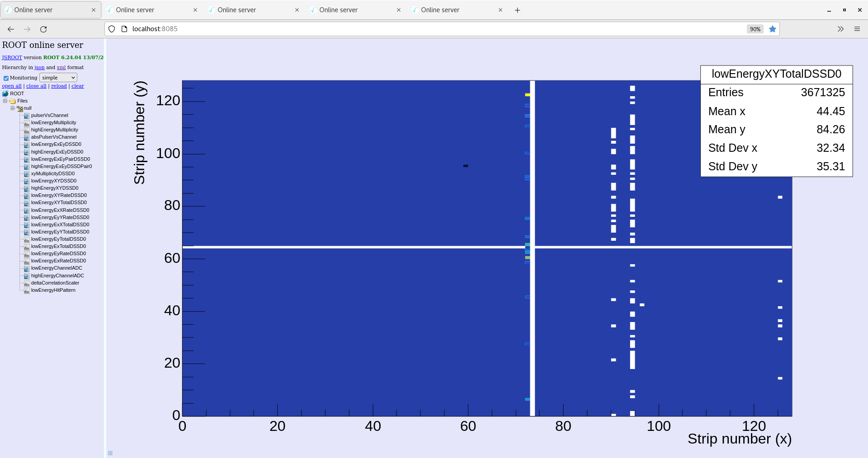
Task: Switch to the second Online server tab
Action: 152,10
